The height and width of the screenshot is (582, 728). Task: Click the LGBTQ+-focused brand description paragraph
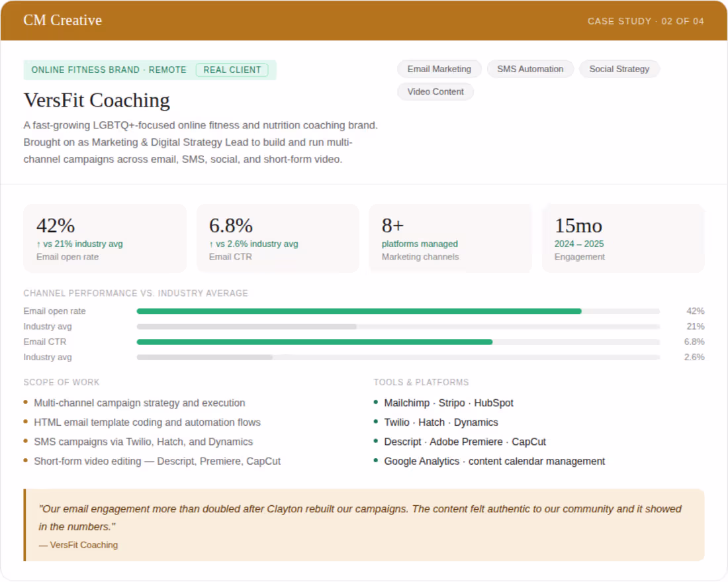[x=201, y=142]
